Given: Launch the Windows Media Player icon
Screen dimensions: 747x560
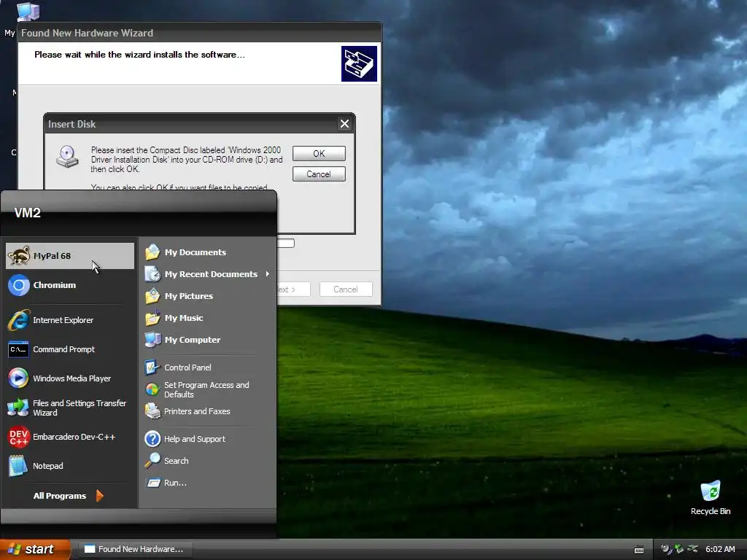Looking at the screenshot, I should tap(18, 378).
